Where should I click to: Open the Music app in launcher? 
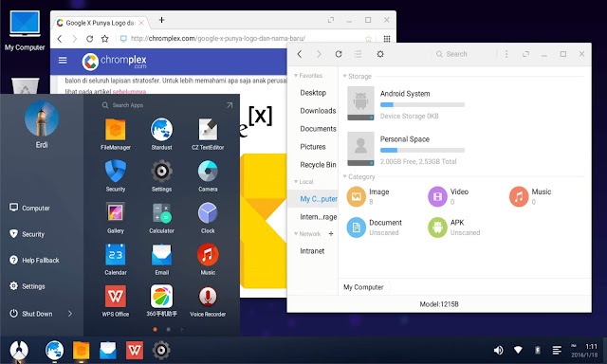click(x=208, y=259)
